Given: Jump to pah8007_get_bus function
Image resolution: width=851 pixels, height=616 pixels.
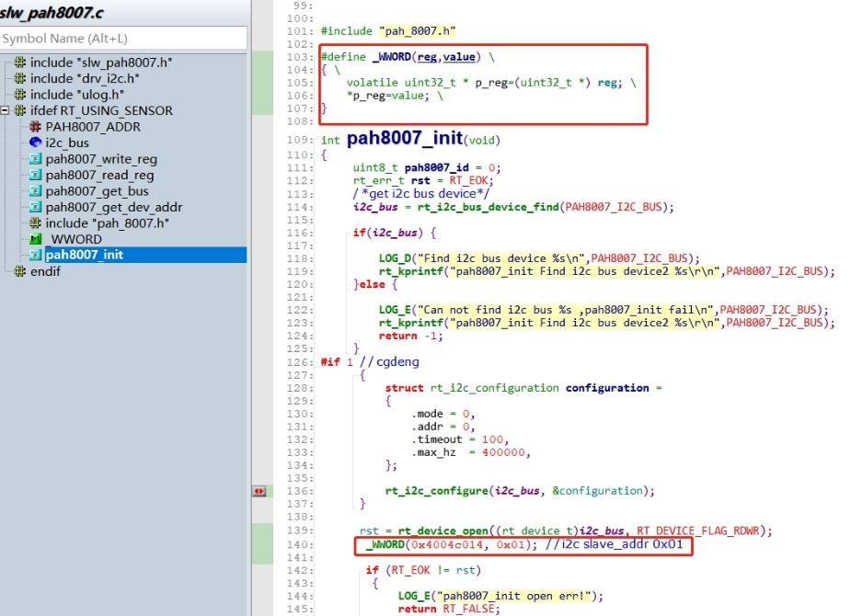Looking at the screenshot, I should (x=98, y=191).
